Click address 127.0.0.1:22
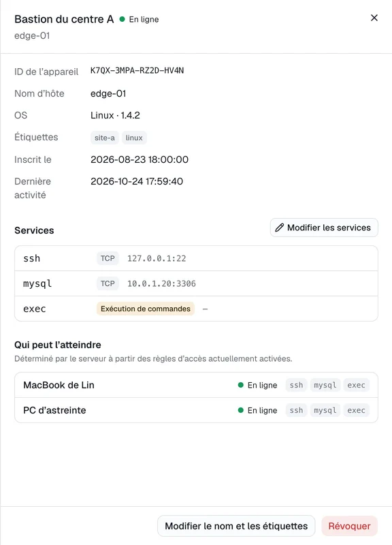 click(157, 258)
